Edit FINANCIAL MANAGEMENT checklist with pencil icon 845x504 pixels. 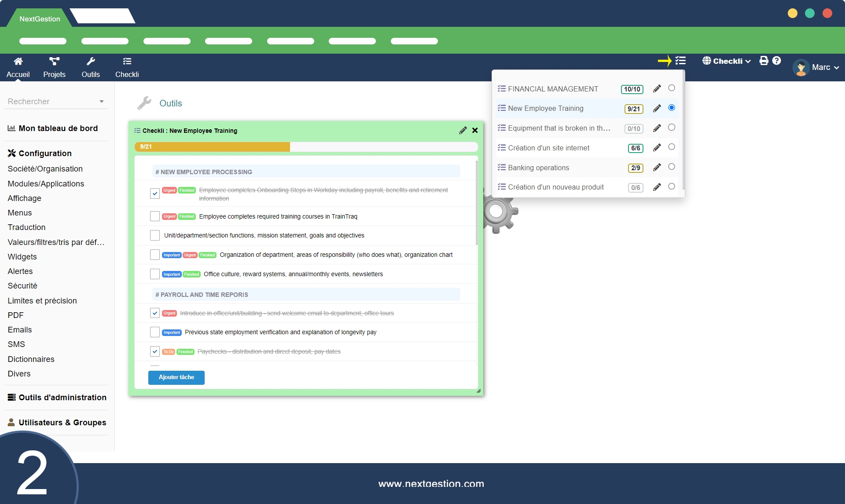[657, 89]
